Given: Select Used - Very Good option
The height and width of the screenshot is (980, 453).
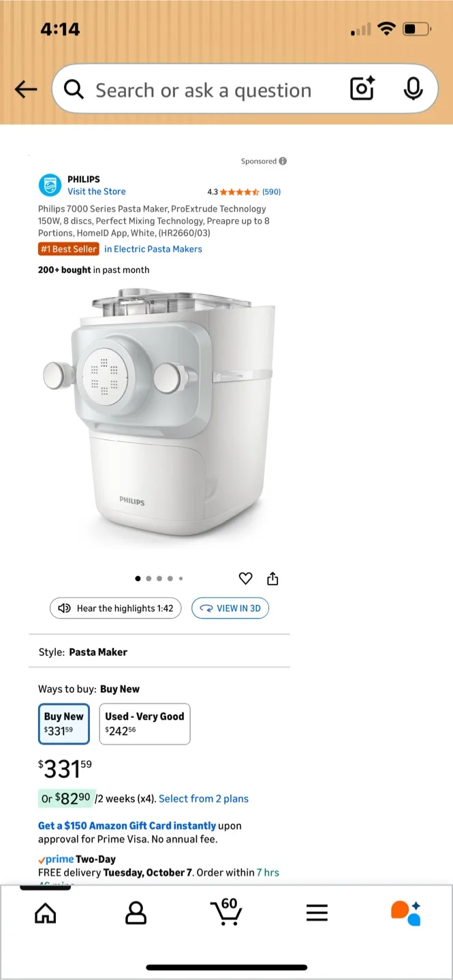Looking at the screenshot, I should click(x=144, y=724).
